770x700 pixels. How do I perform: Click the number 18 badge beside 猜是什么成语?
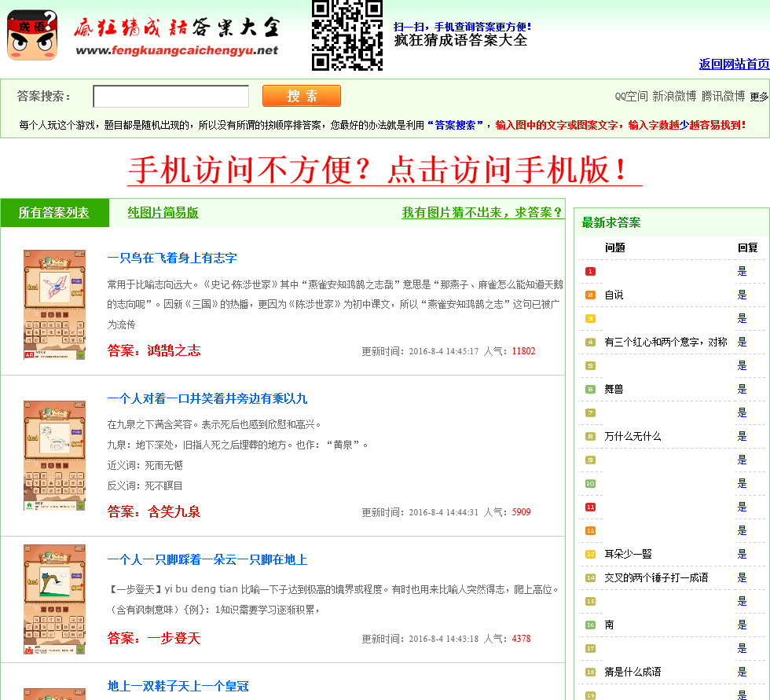590,672
